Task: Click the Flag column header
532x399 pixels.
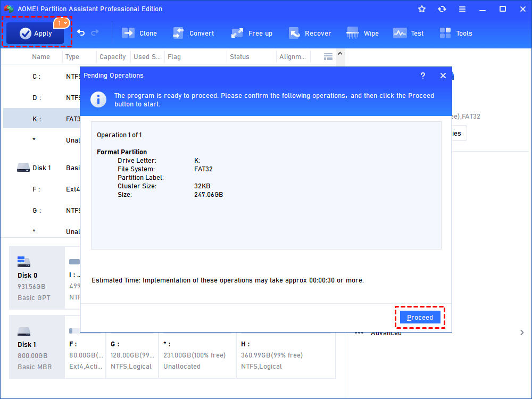Action: pyautogui.click(x=174, y=57)
